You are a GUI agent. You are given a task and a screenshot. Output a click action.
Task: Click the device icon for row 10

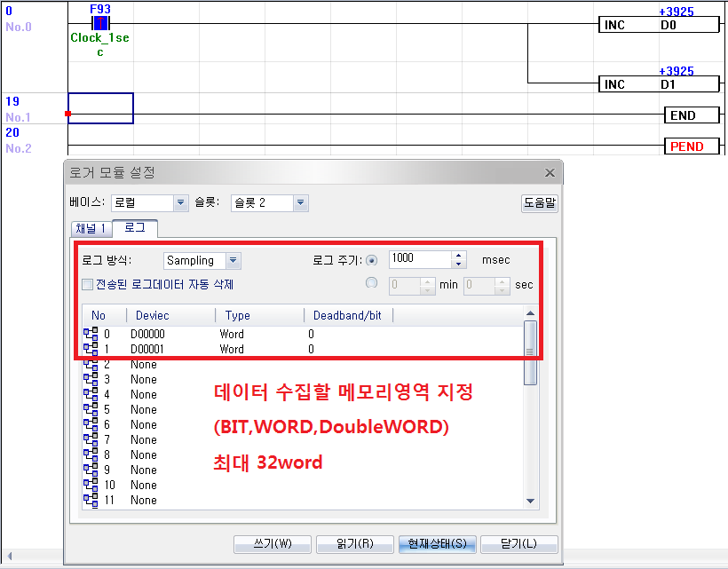pyautogui.click(x=91, y=485)
